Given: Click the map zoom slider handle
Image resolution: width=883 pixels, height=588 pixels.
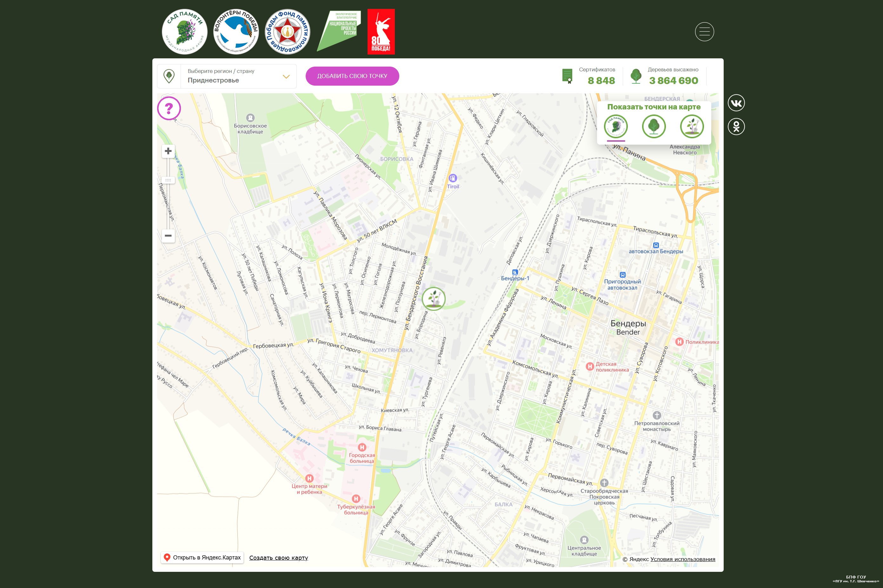Looking at the screenshot, I should (168, 180).
